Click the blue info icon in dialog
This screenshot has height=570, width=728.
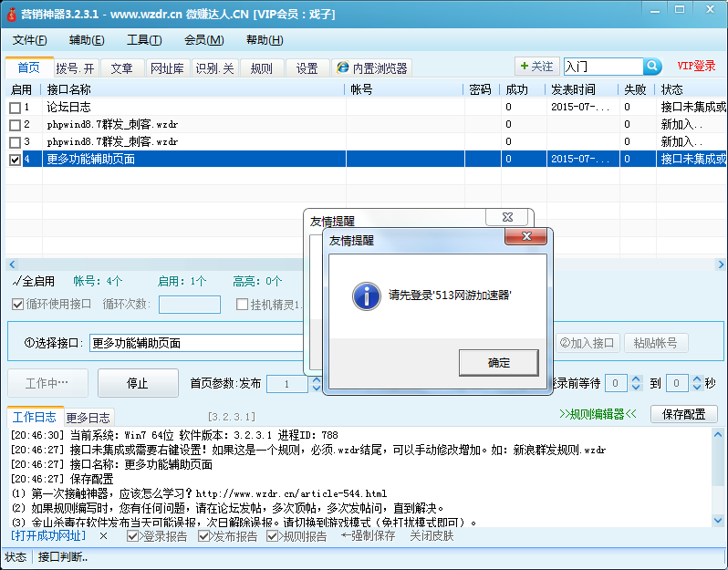point(367,295)
